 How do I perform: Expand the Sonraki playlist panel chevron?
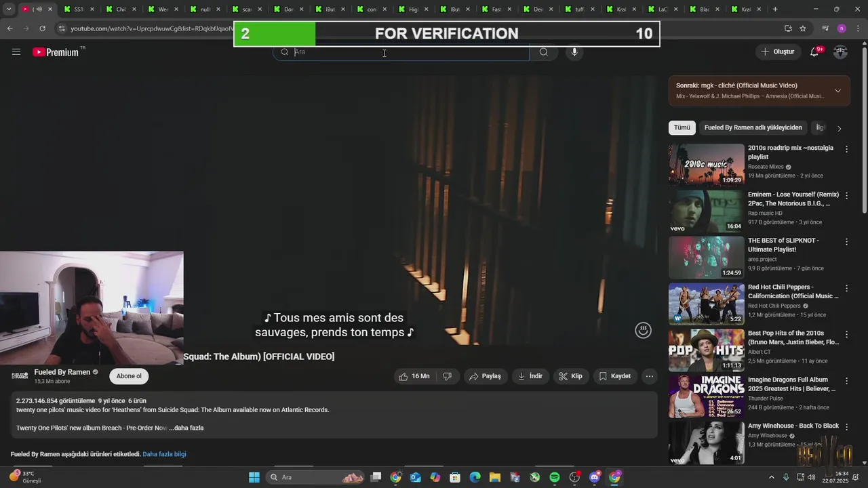coord(837,91)
